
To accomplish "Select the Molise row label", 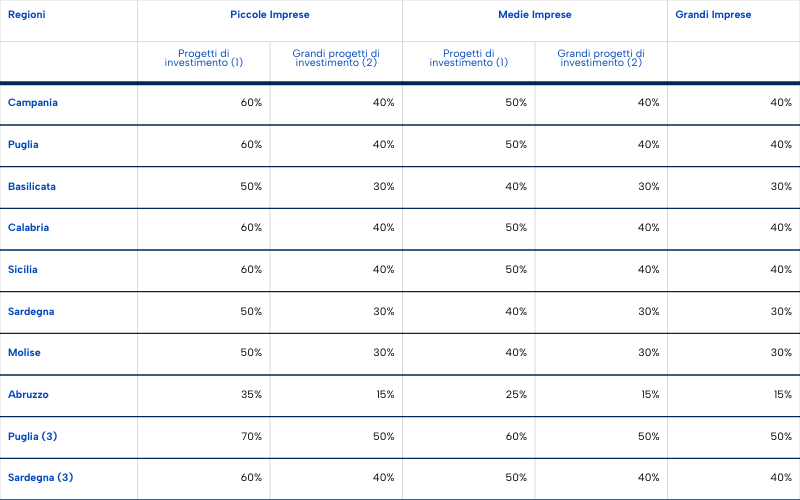I will click(x=25, y=353).
